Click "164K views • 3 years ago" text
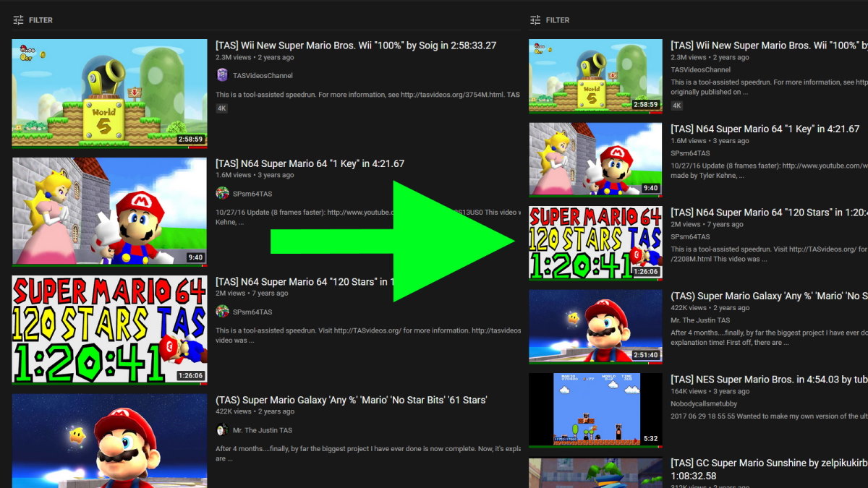This screenshot has width=868, height=488. (710, 391)
